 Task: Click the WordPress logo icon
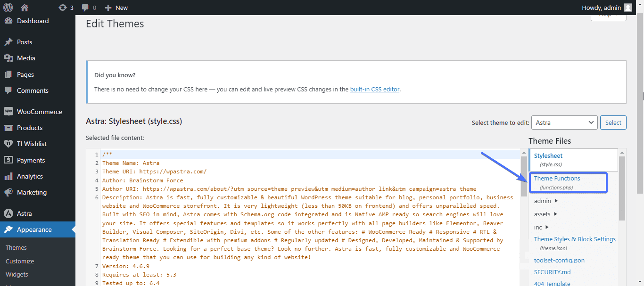click(8, 8)
